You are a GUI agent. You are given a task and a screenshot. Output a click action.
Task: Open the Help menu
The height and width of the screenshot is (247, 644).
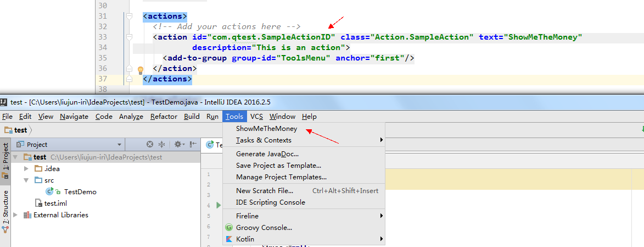coord(309,117)
